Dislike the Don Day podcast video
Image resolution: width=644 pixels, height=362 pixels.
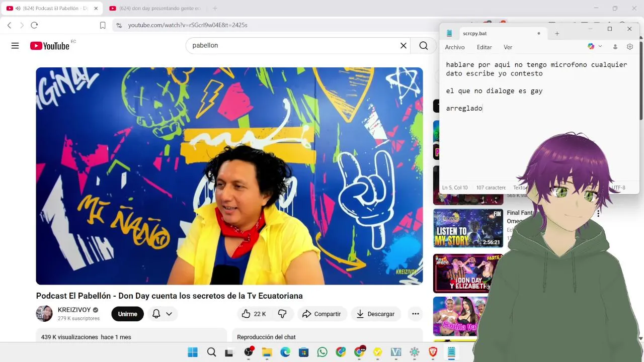click(282, 314)
